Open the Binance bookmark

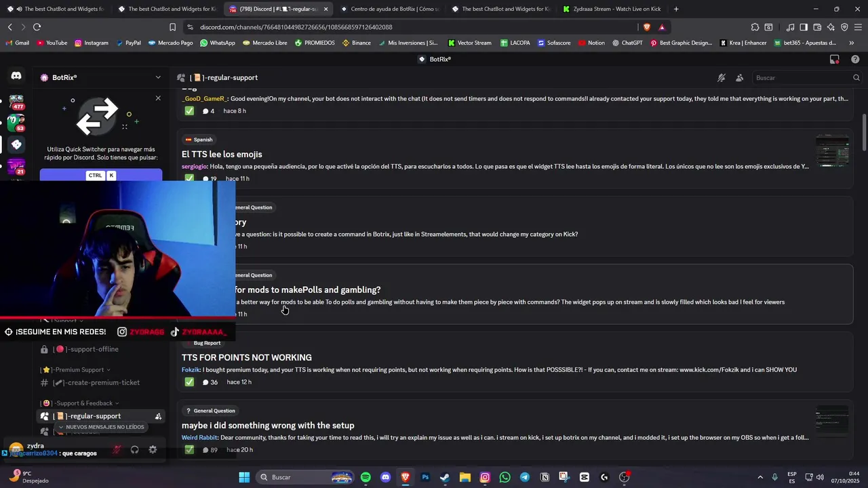click(357, 43)
